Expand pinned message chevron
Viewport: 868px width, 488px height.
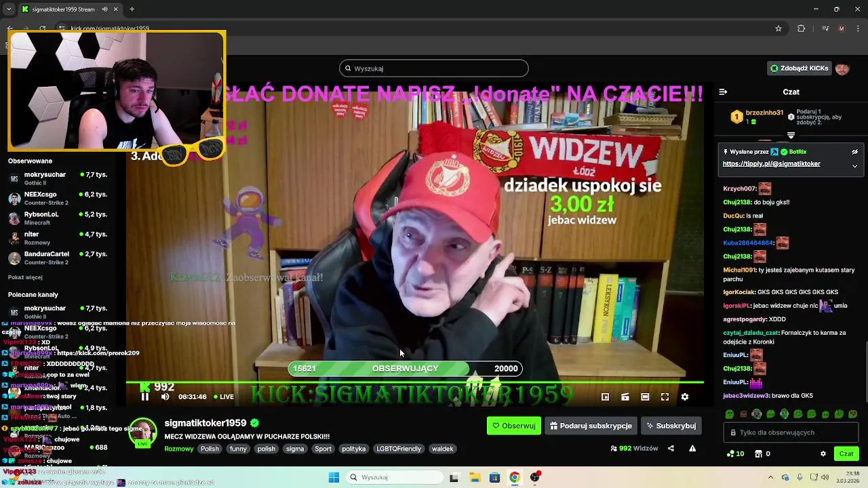point(854,165)
